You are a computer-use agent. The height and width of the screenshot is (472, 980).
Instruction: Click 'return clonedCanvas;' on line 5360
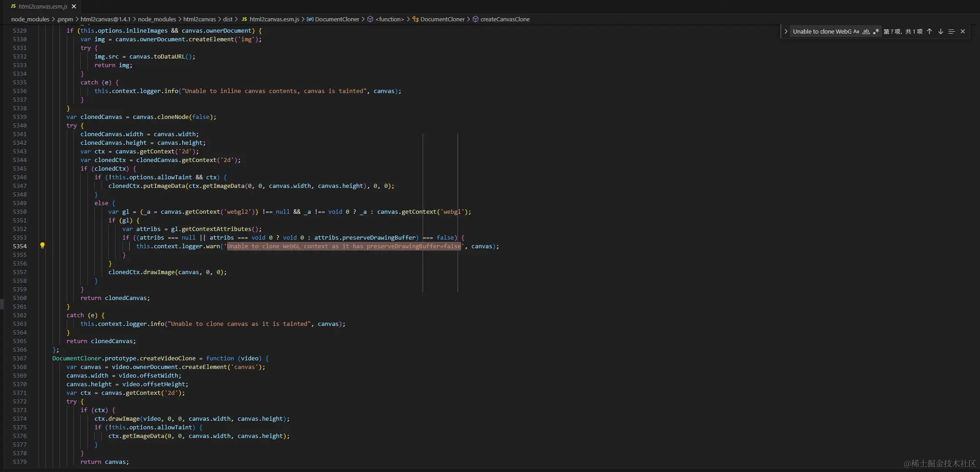(x=115, y=298)
